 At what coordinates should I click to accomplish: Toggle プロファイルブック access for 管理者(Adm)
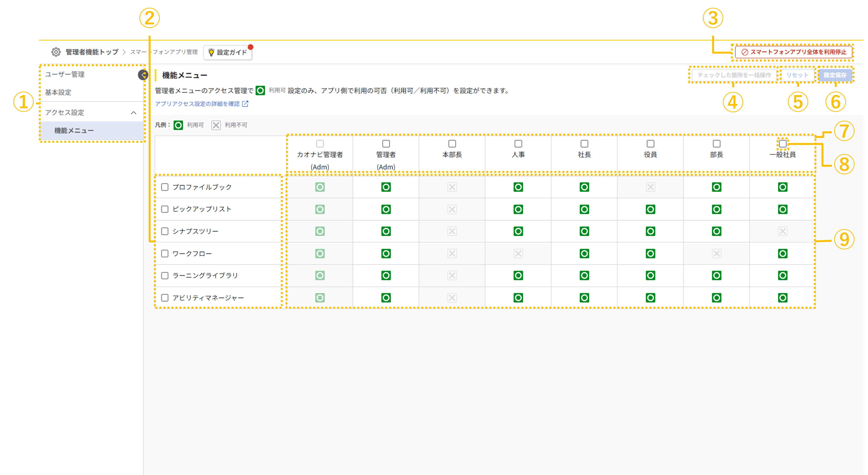[x=386, y=187]
